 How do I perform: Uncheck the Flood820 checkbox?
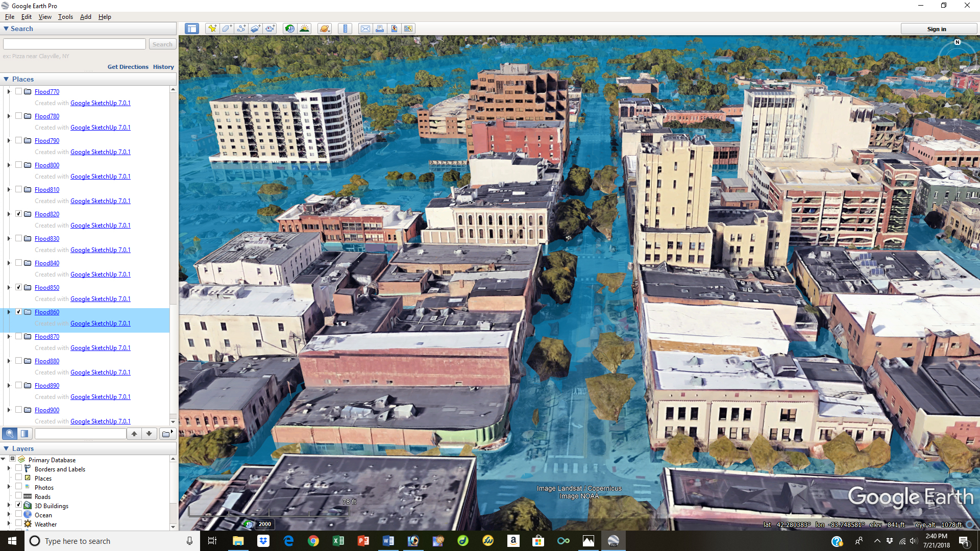click(18, 214)
